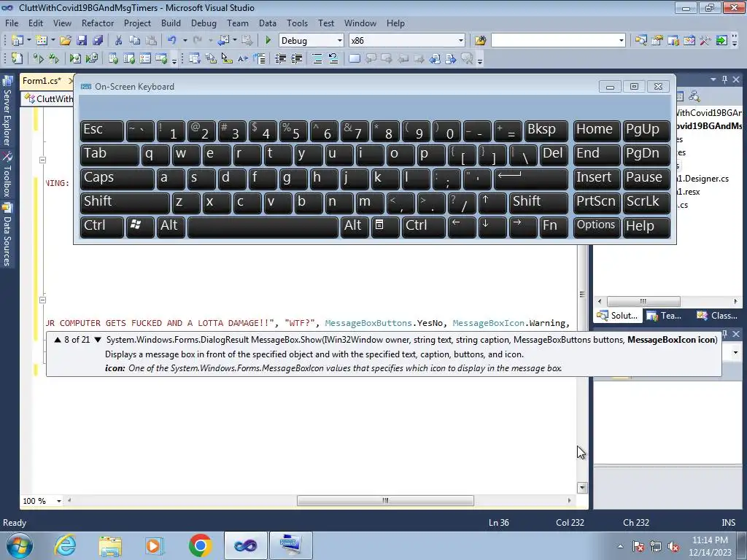The width and height of the screenshot is (747, 560).
Task: Click the Open File folder icon
Action: pos(65,41)
